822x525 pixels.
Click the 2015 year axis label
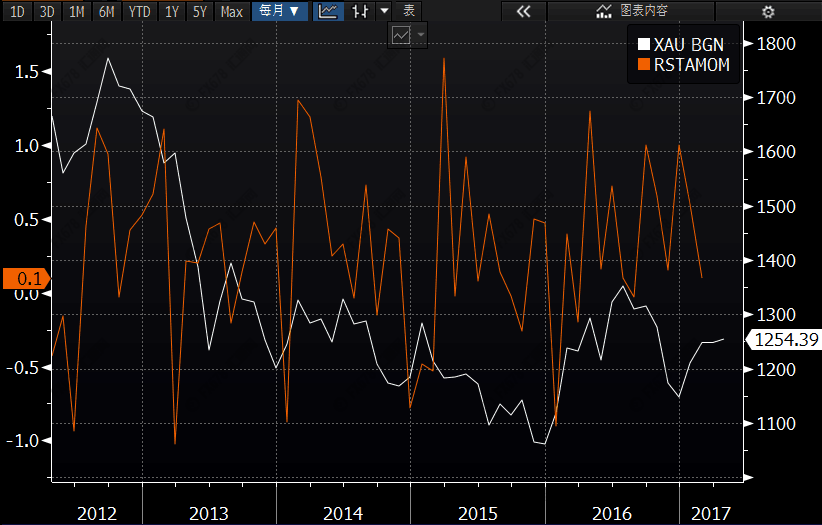(x=478, y=513)
